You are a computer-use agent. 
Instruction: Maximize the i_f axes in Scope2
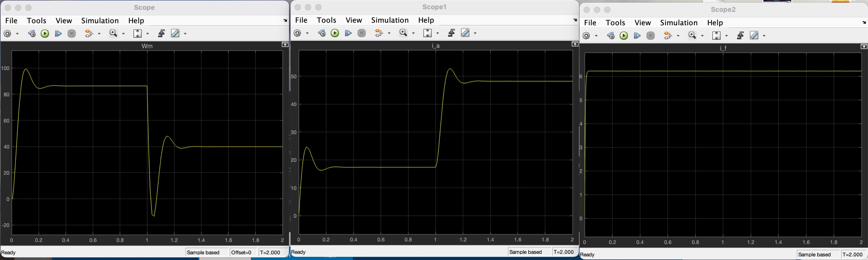(864, 47)
